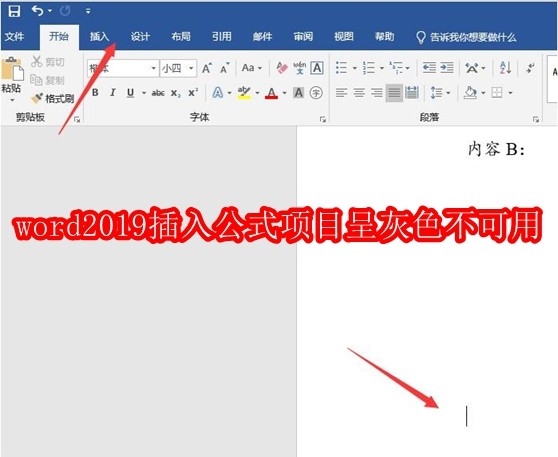Switch to the 引用 tab

221,36
